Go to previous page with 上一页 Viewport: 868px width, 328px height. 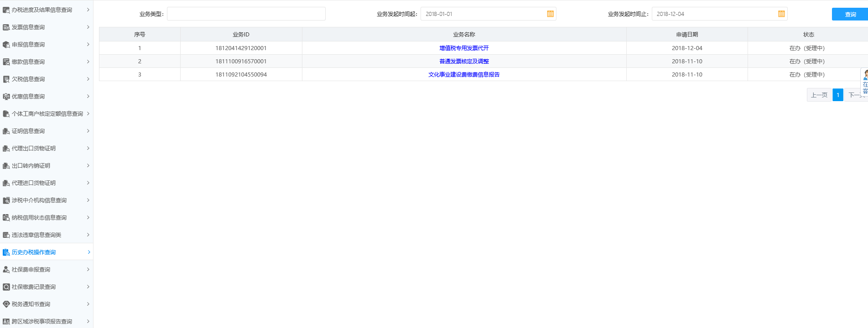click(819, 95)
